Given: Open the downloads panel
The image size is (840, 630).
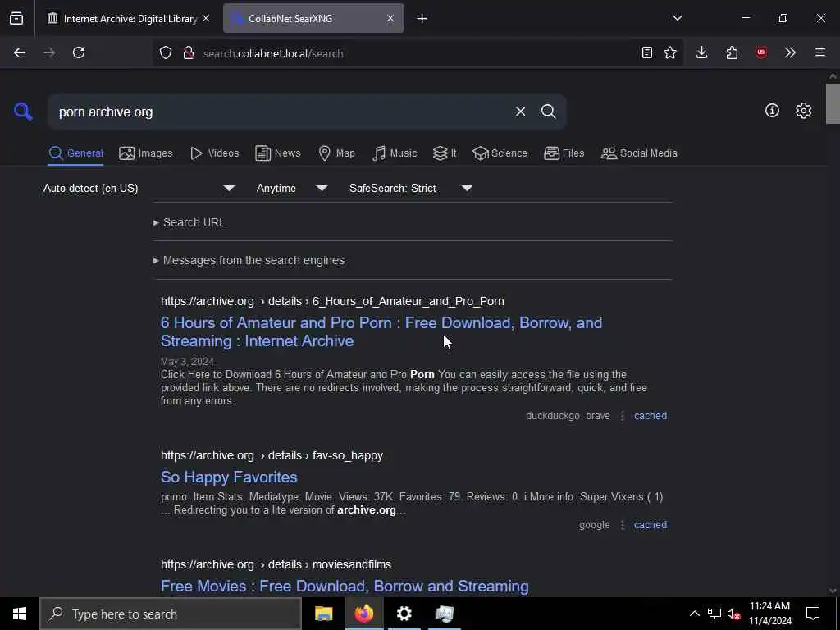Looking at the screenshot, I should [x=701, y=52].
